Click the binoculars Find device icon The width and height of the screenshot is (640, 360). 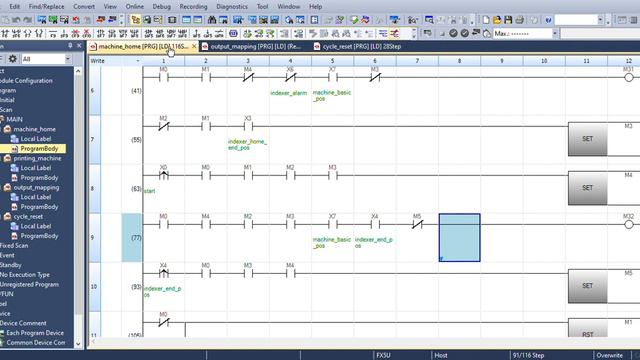(212, 20)
